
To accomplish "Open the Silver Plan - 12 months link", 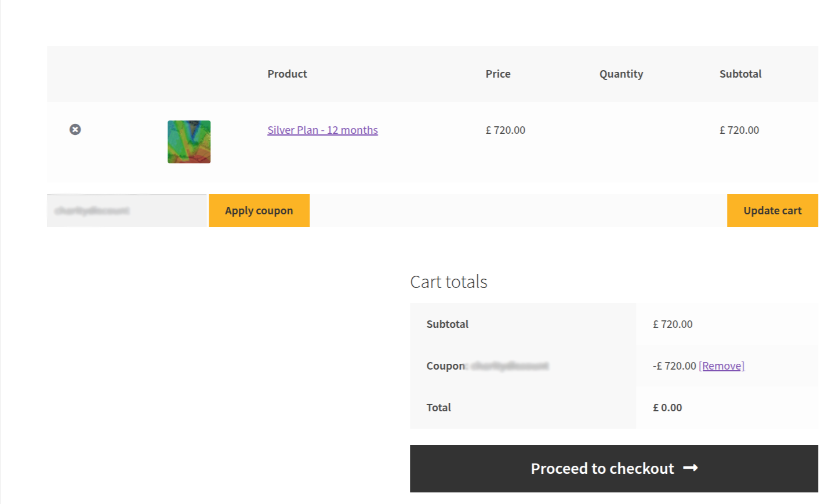I will pyautogui.click(x=322, y=130).
